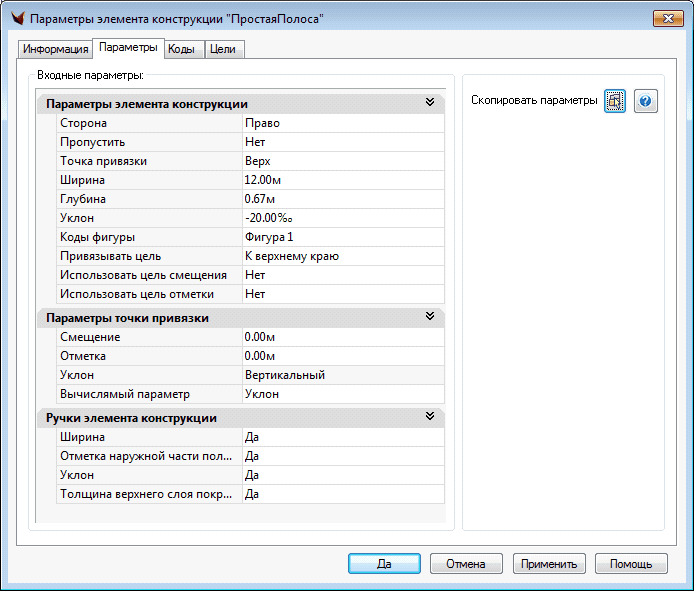Click the Применить button

click(x=548, y=564)
